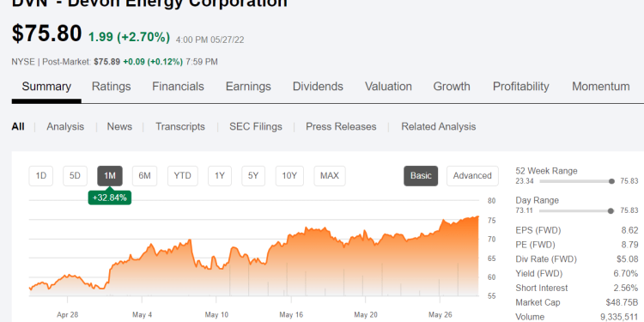Open the Summary tab
This screenshot has height=322, width=644.
point(46,87)
